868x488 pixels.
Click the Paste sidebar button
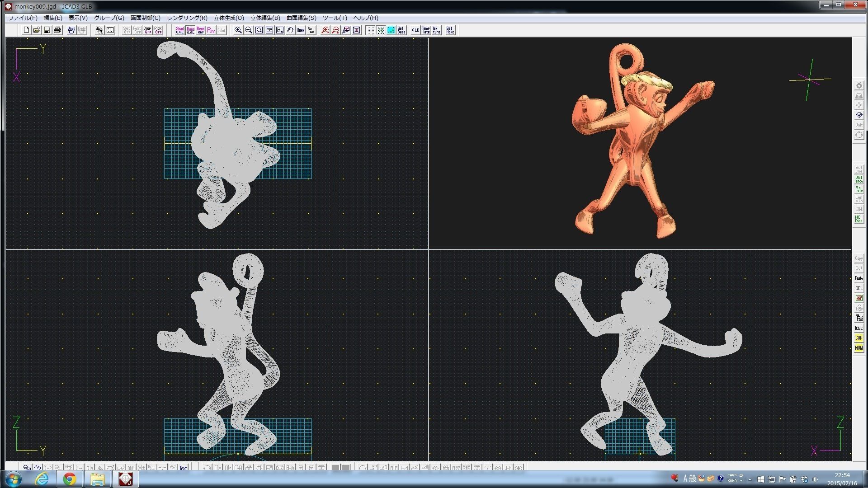point(859,278)
